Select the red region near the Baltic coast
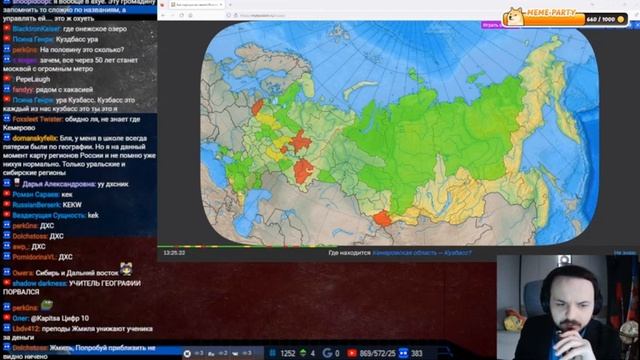The image size is (640, 360). (x=258, y=107)
